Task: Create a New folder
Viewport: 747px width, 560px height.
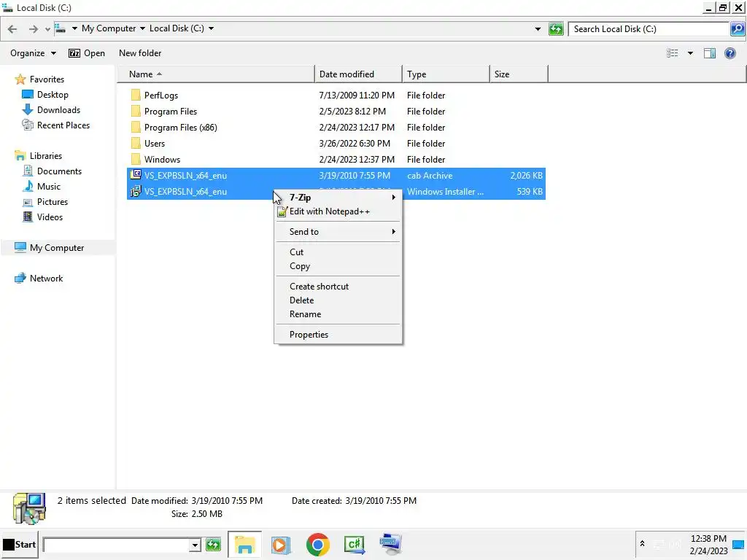Action: 140,53
